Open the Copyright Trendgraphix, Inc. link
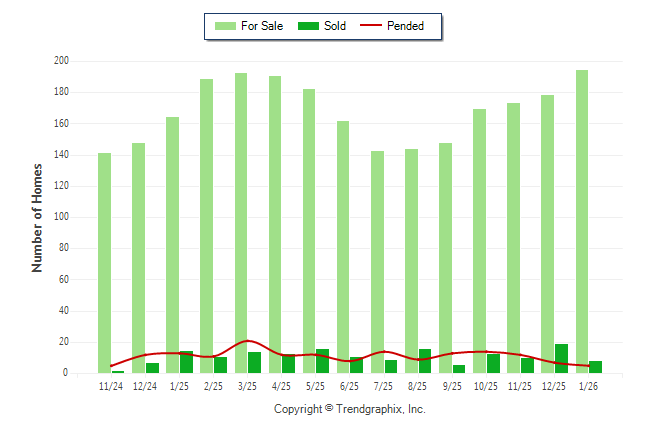Viewport: 646px width, 434px height. (350, 409)
